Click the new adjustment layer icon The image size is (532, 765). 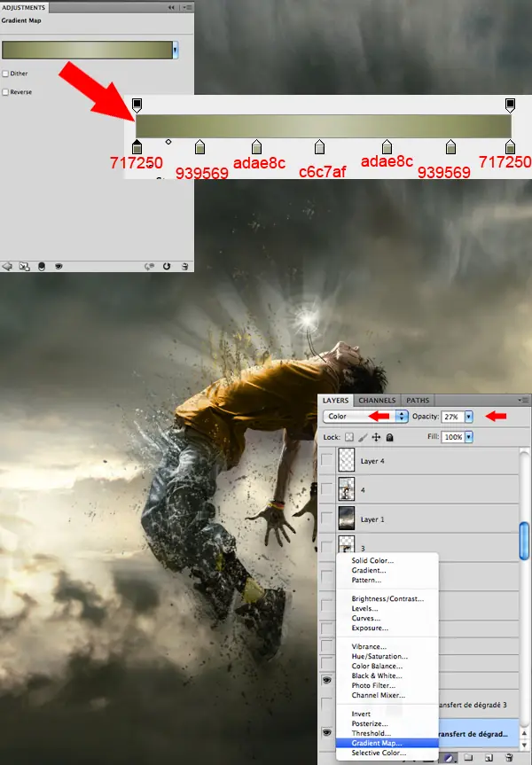coord(449,758)
